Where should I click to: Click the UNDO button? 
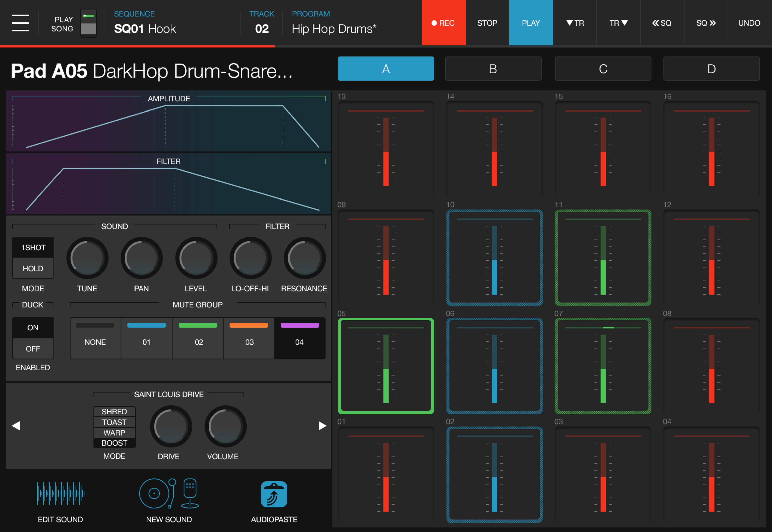[749, 23]
